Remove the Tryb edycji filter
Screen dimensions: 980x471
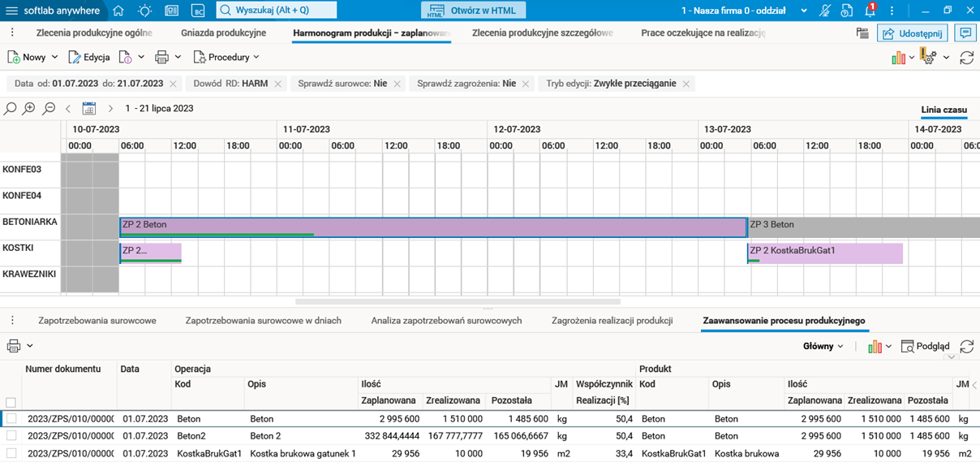click(686, 84)
